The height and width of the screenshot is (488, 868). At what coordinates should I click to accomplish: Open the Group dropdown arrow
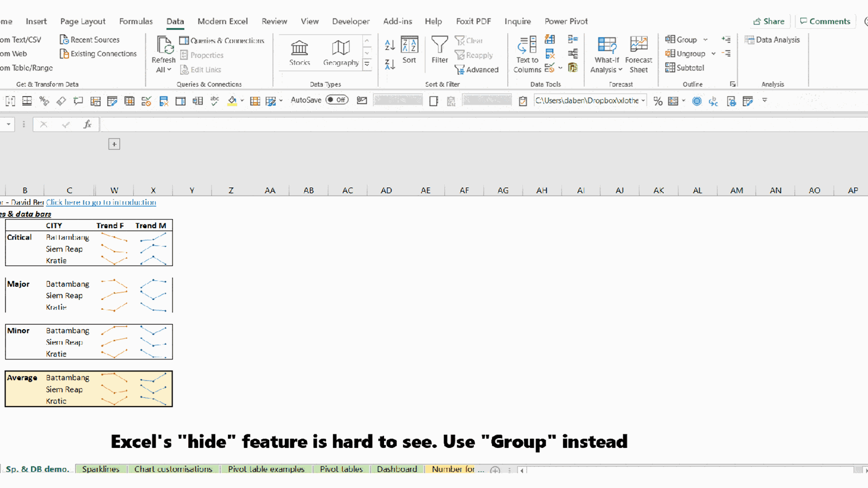click(705, 40)
